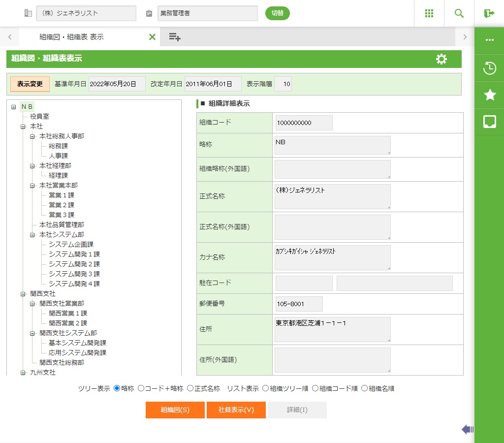Viewport: 504px width, 443px height.
Task: Click the three-dots more icon in sidebar
Action: click(x=489, y=40)
